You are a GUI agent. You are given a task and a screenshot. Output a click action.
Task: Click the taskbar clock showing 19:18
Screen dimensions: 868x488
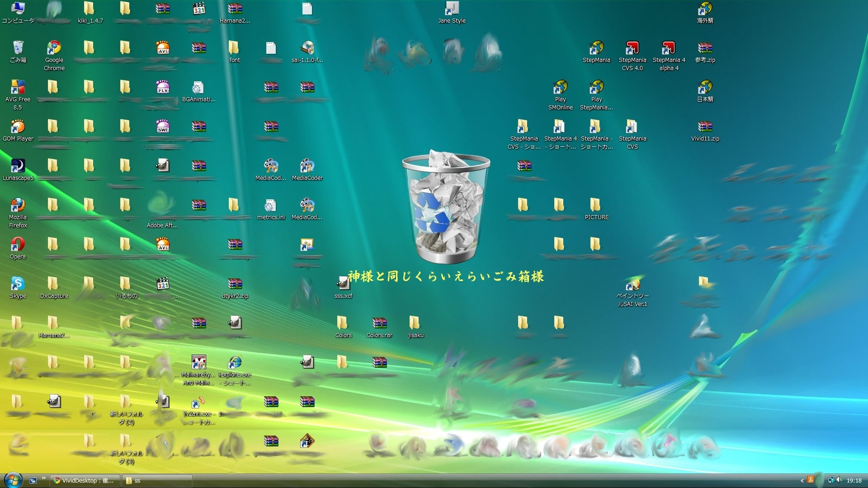coord(854,480)
